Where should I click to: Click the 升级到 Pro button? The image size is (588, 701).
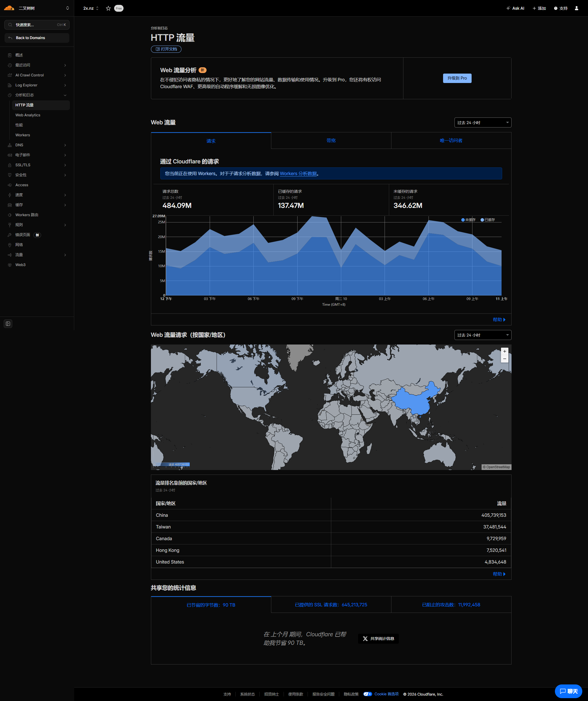pyautogui.click(x=457, y=78)
